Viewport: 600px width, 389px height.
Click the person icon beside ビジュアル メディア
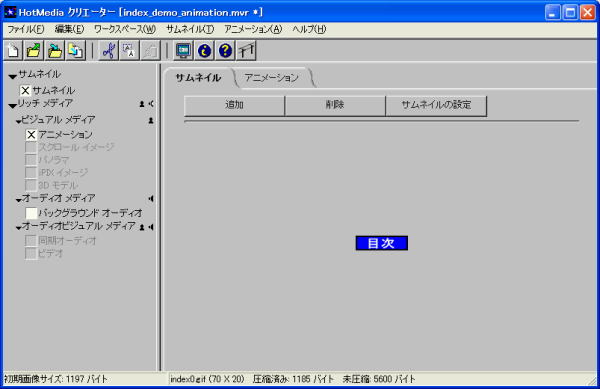click(x=151, y=120)
